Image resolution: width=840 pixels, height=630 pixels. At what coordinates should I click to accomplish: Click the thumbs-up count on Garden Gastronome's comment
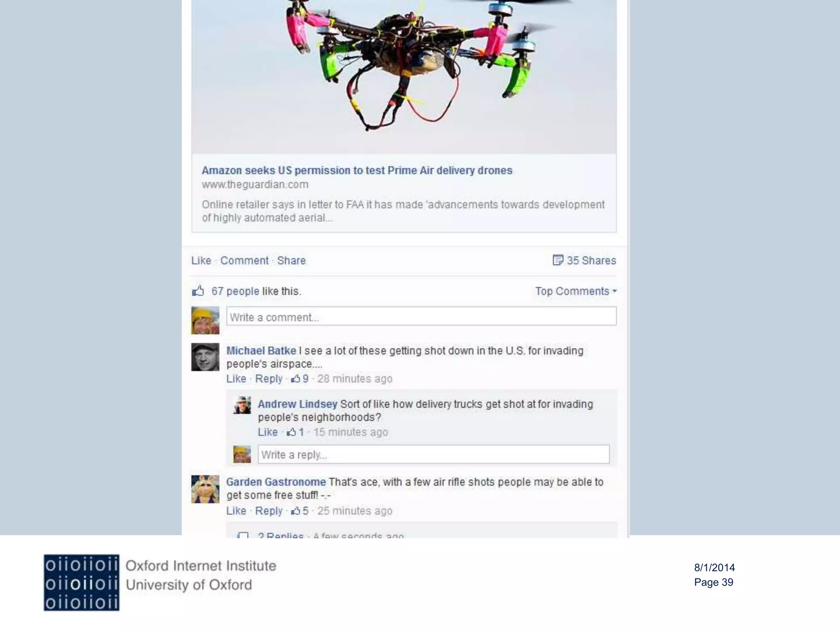pos(300,511)
